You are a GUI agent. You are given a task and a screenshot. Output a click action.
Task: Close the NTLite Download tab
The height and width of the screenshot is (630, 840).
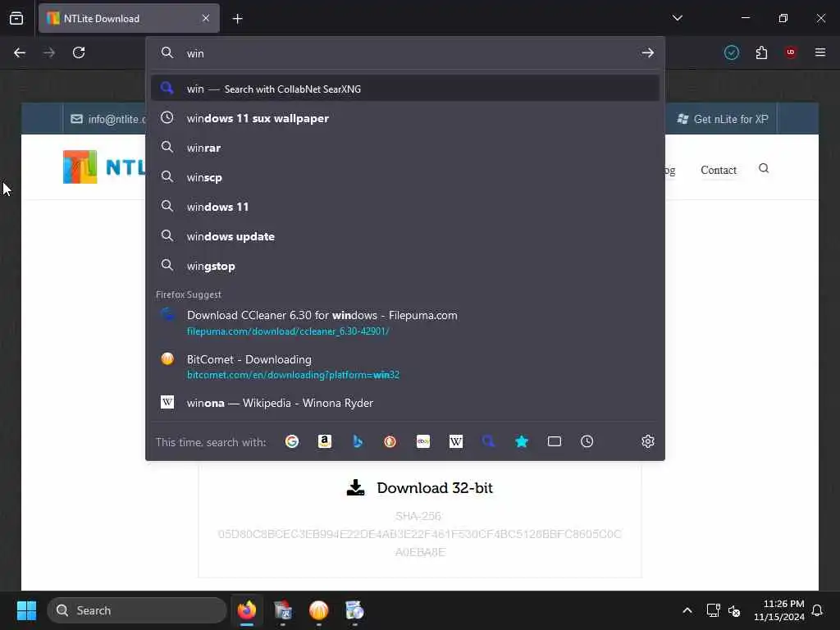[206, 18]
